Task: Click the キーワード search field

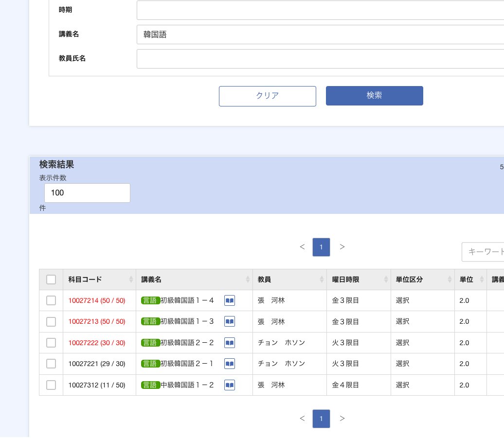Action: coord(486,252)
